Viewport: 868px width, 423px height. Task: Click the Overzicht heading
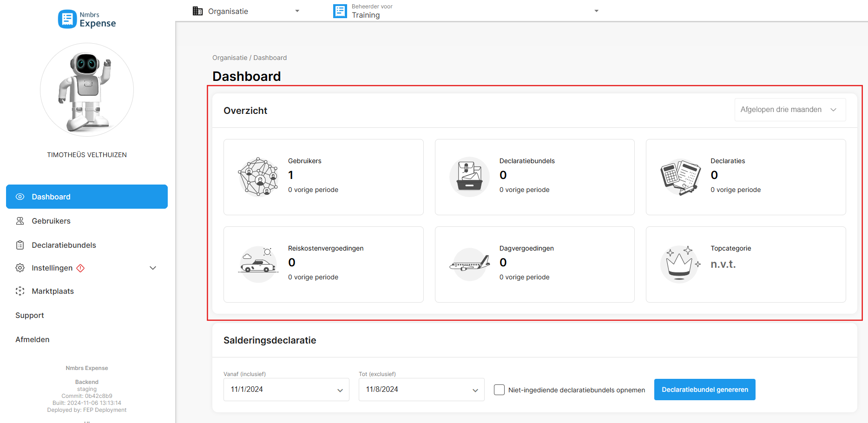[x=245, y=111]
